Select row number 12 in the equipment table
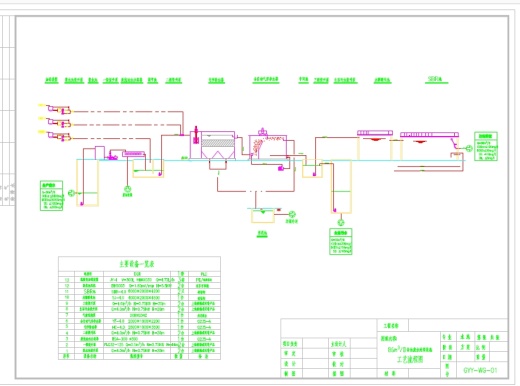 [x=67, y=286]
